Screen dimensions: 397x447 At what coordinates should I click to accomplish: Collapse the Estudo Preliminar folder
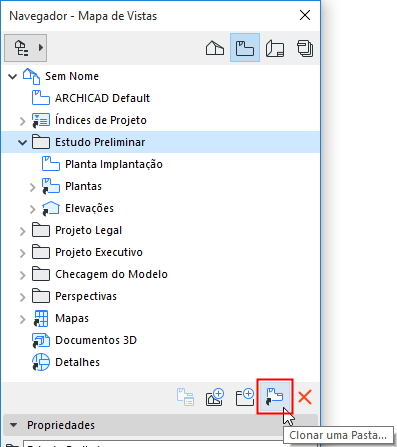click(22, 143)
